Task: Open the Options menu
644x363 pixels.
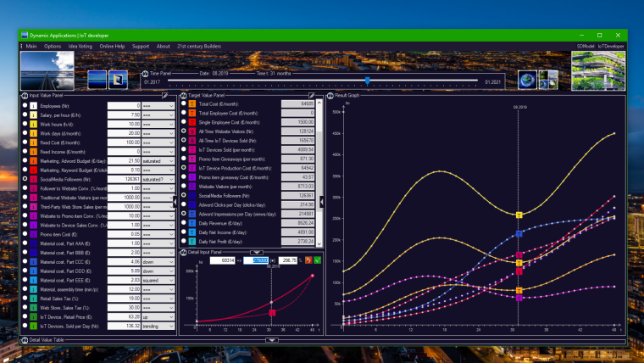Action: (x=53, y=46)
